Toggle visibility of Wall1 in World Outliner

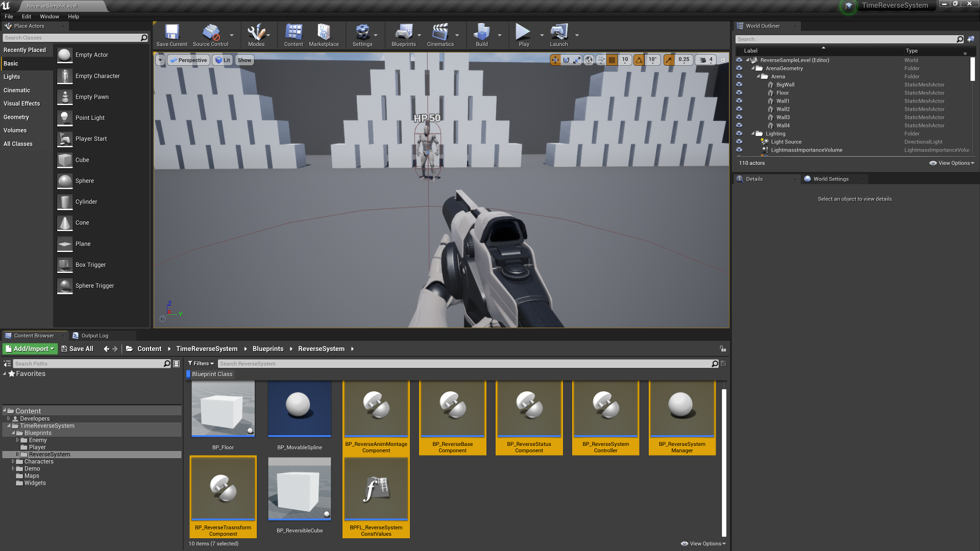(739, 101)
